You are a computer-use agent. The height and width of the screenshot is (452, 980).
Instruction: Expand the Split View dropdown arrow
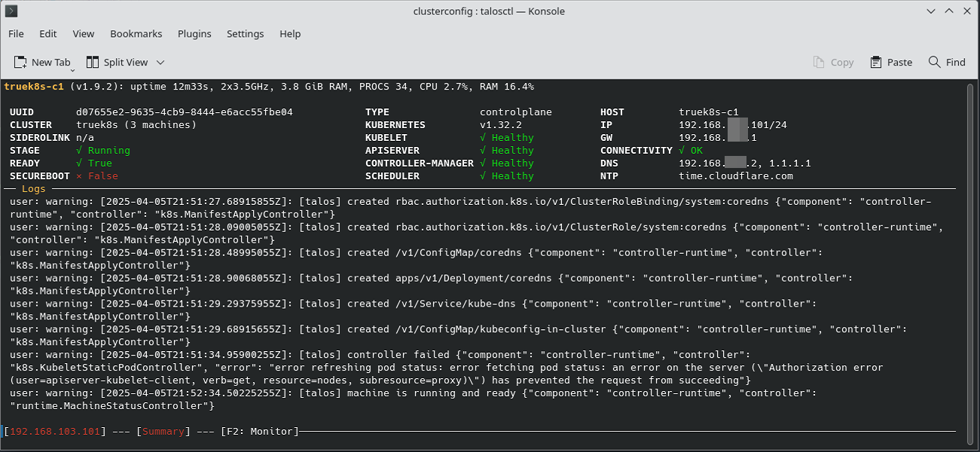[160, 63]
